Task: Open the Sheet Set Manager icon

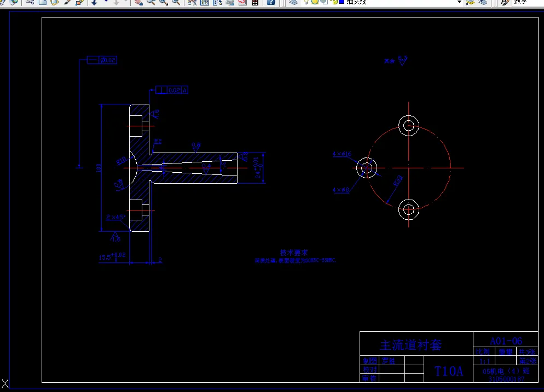Action: [230, 2]
